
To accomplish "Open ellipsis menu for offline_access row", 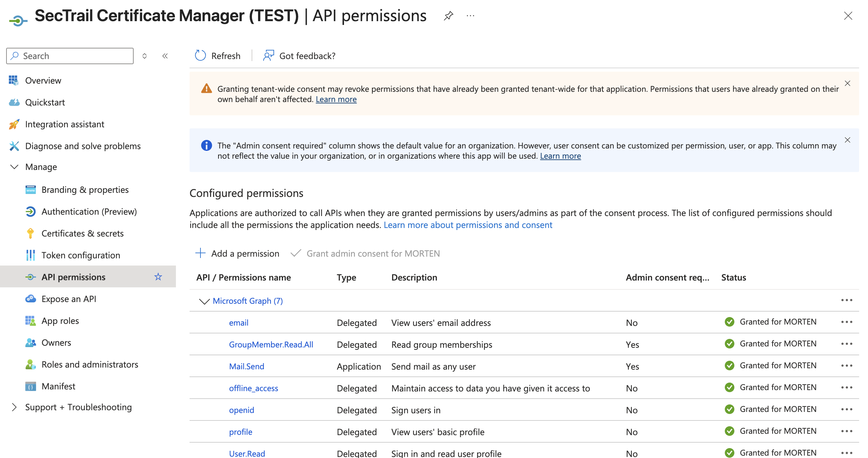I will (847, 388).
